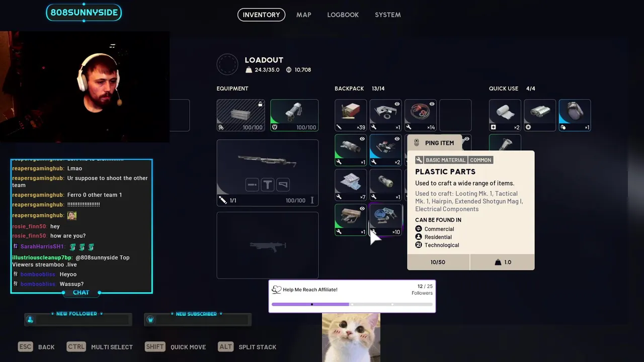Click the grip attachment slot on weapon
The width and height of the screenshot is (644, 362).
pos(268,185)
